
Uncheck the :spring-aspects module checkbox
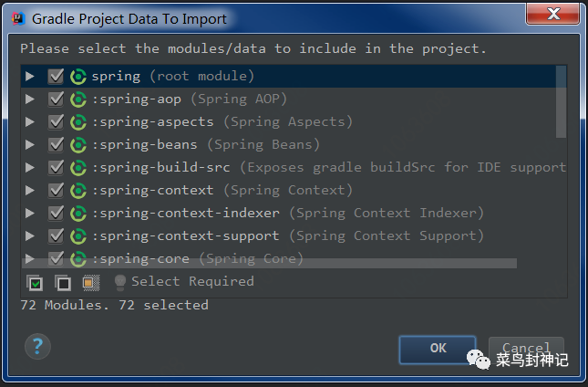pyautogui.click(x=56, y=122)
